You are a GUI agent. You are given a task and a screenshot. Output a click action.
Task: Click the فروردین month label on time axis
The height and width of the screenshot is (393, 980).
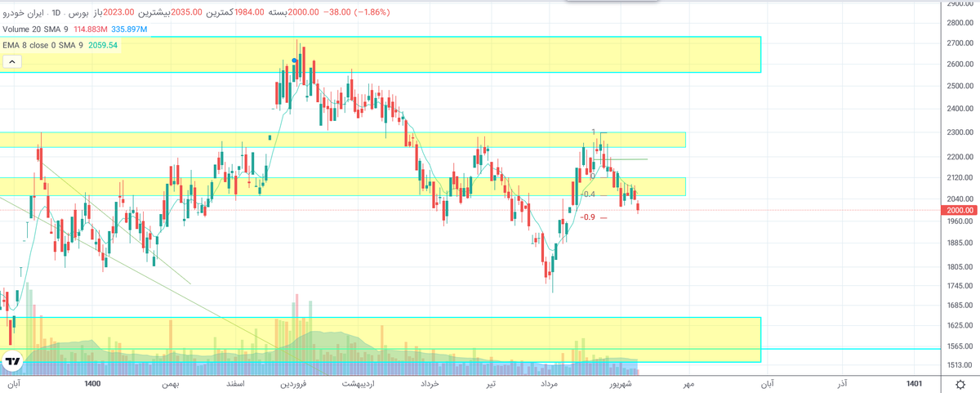click(292, 383)
